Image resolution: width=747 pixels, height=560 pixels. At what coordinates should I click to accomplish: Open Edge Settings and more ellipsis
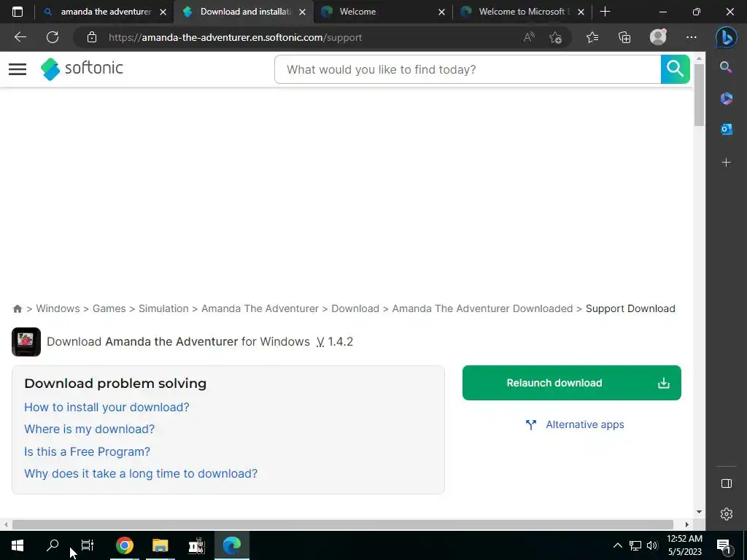click(x=692, y=37)
